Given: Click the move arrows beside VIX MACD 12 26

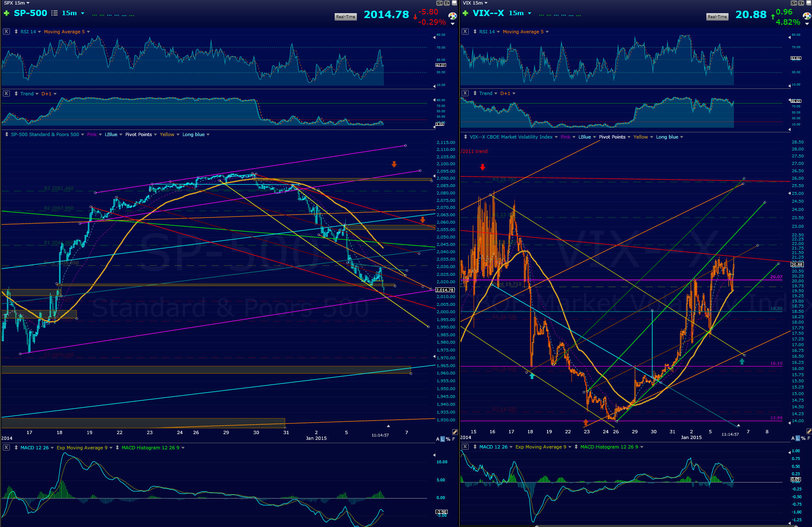Looking at the screenshot, I should pyautogui.click(x=475, y=446).
